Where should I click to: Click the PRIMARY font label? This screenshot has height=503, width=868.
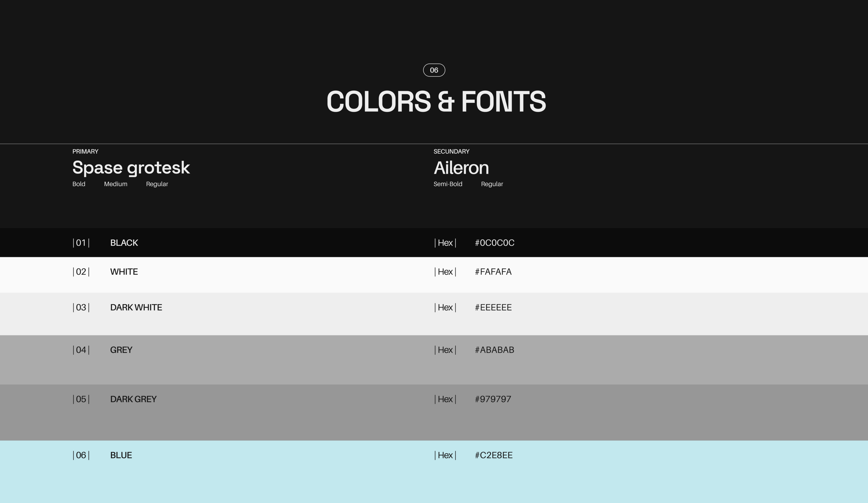(x=85, y=152)
